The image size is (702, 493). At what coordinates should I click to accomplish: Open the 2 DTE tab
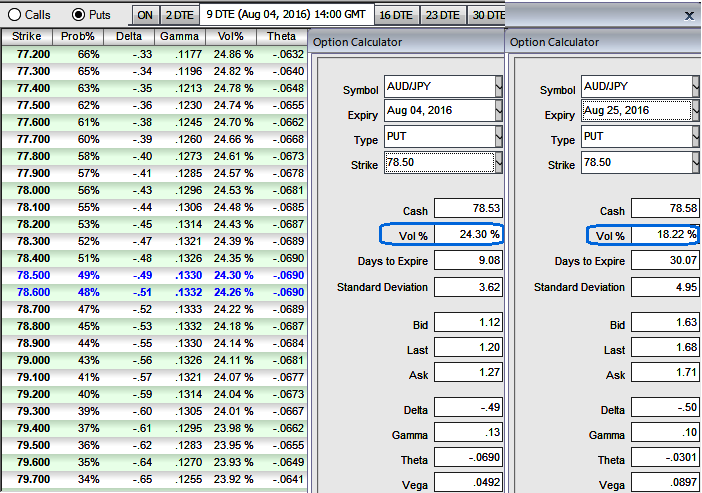point(178,15)
